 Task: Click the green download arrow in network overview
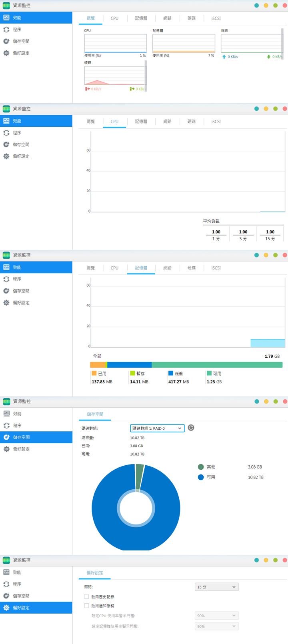tap(268, 57)
